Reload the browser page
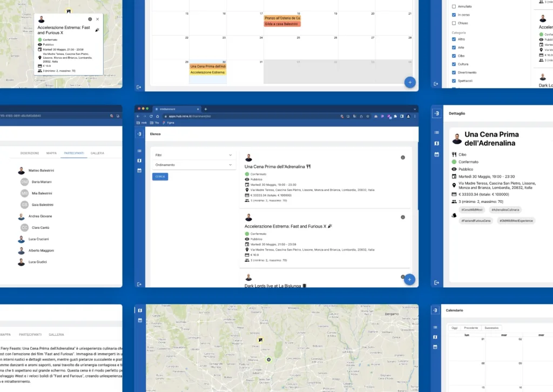This screenshot has height=392, width=553. pyautogui.click(x=151, y=116)
